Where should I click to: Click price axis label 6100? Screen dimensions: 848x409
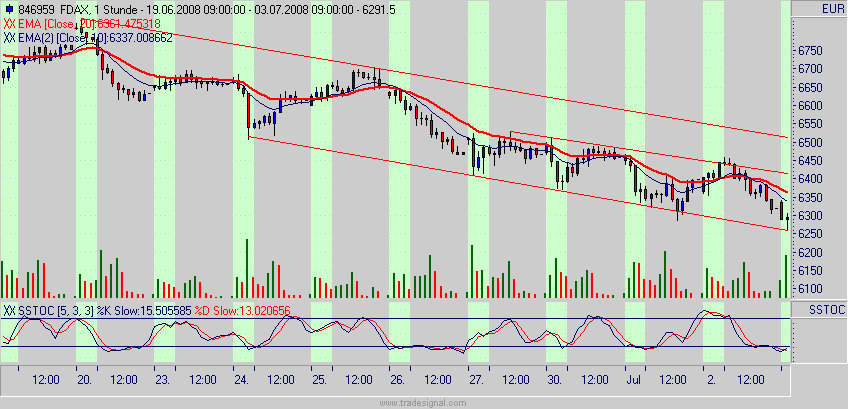coord(810,289)
